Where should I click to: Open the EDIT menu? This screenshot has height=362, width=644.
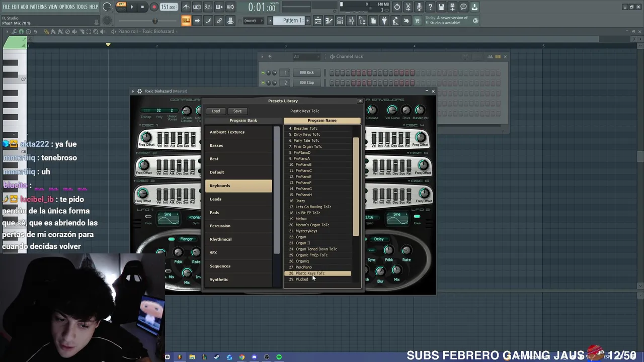click(16, 7)
